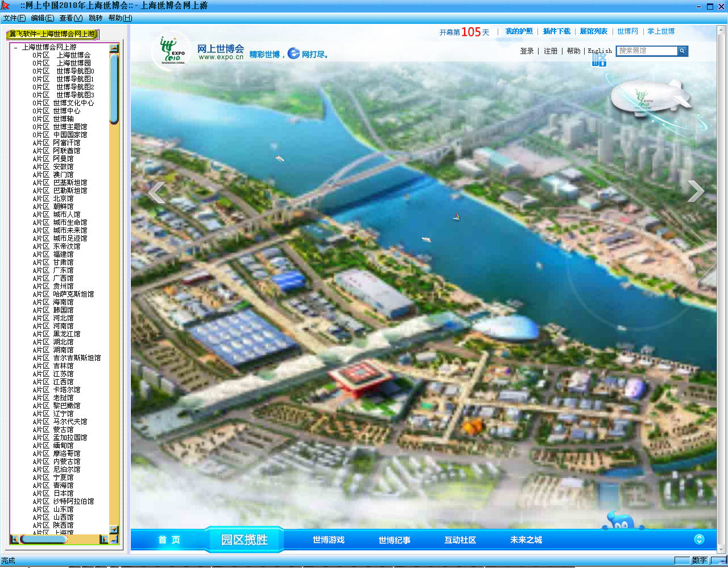Select tree item 阿富汗馆

(67, 143)
